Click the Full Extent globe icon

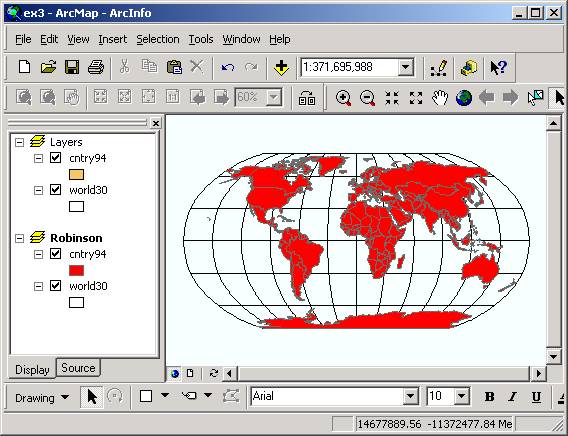pos(464,98)
